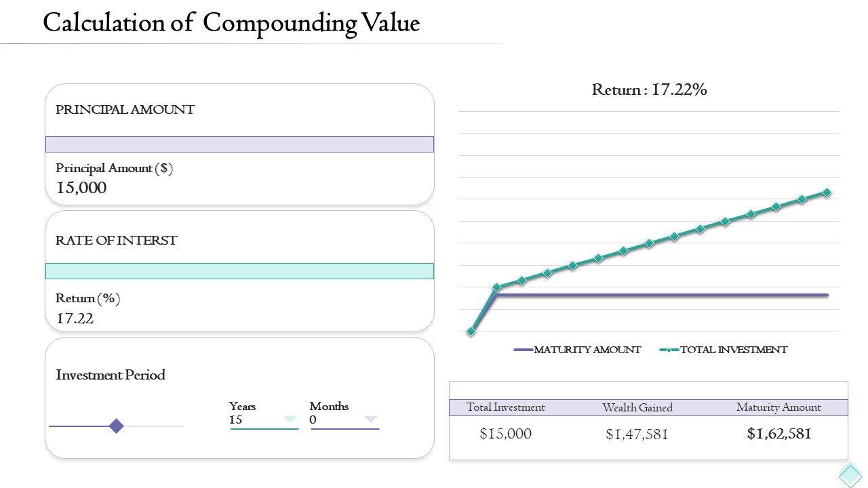This screenshot has width=868, height=488.
Task: Click the teal bar under Rate of Interest heading
Action: [239, 271]
